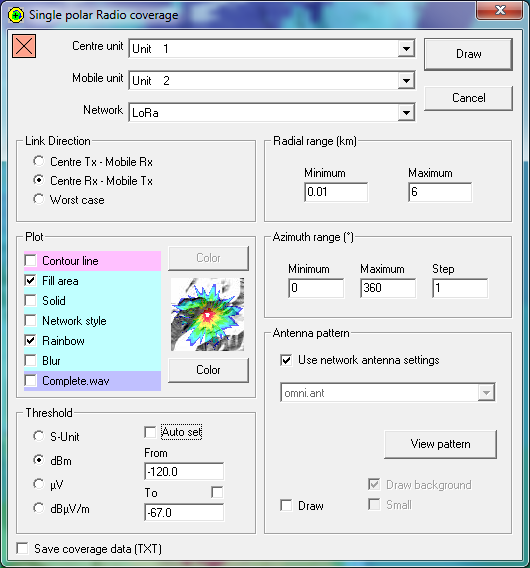Image resolution: width=530 pixels, height=568 pixels.
Task: Click the orange X icon beside Centre unit
Action: coord(24,46)
